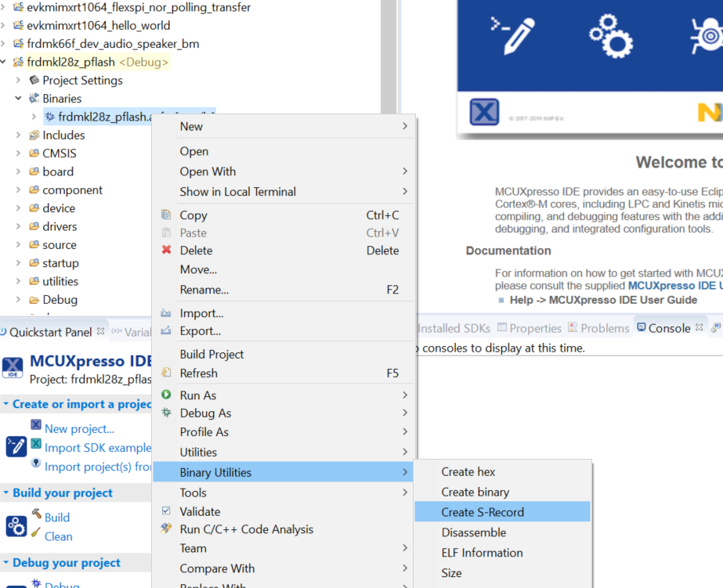Click the Import project(s) from file system icon
Image resolution: width=723 pixels, height=588 pixels.
tap(36, 463)
